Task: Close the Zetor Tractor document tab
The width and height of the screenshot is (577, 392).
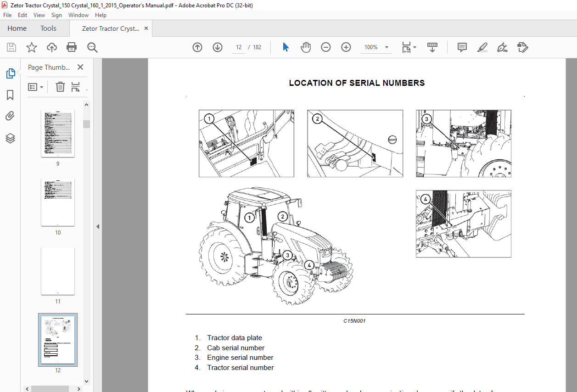Action: [146, 28]
